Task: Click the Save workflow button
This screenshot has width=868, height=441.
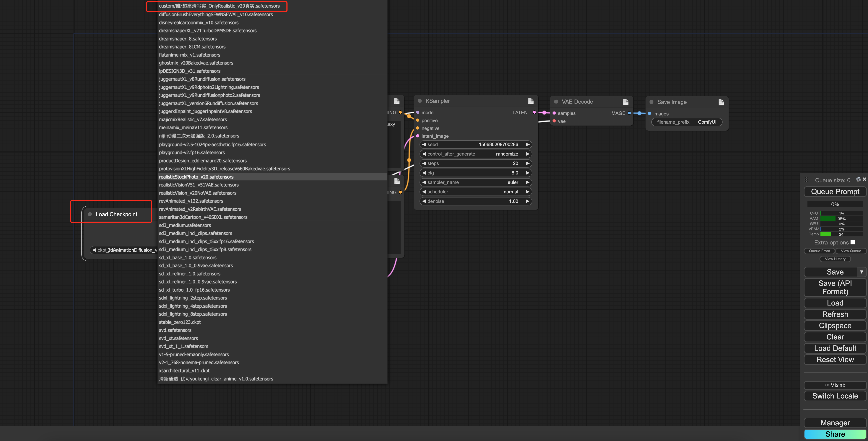Action: click(831, 272)
